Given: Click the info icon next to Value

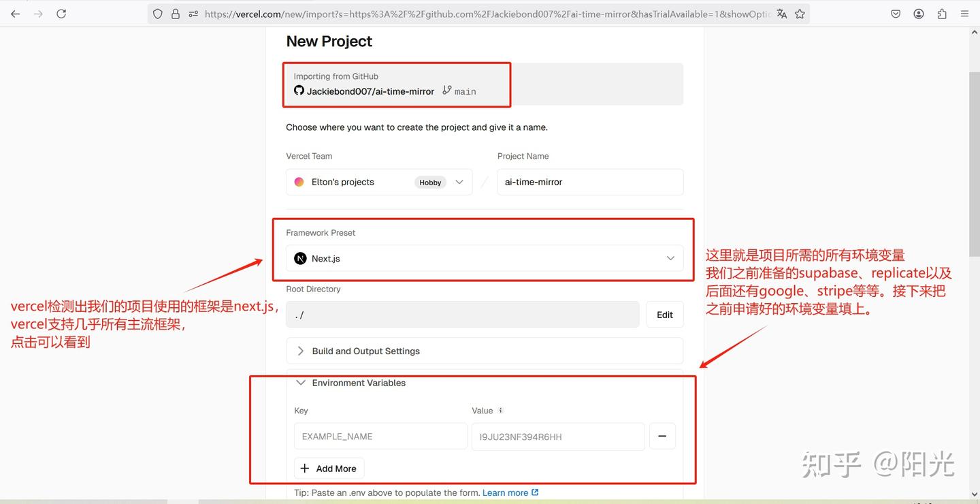Looking at the screenshot, I should (x=501, y=411).
